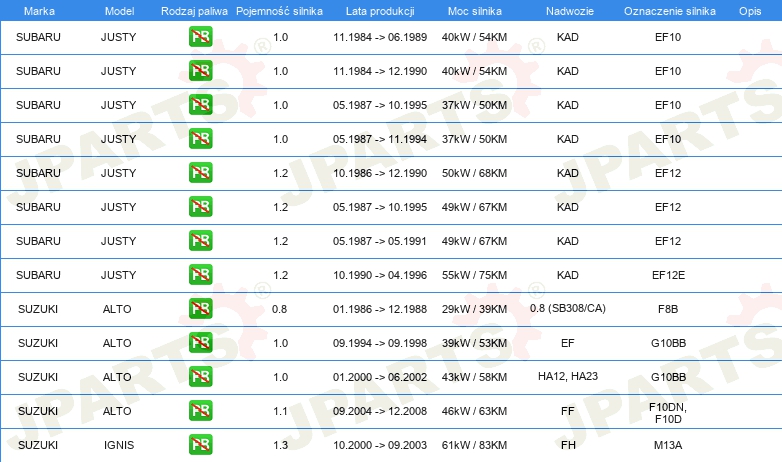This screenshot has height=462, width=782.
Task: Click the fuel icon in the 37kW row ending 10.1995
Action: 200,104
